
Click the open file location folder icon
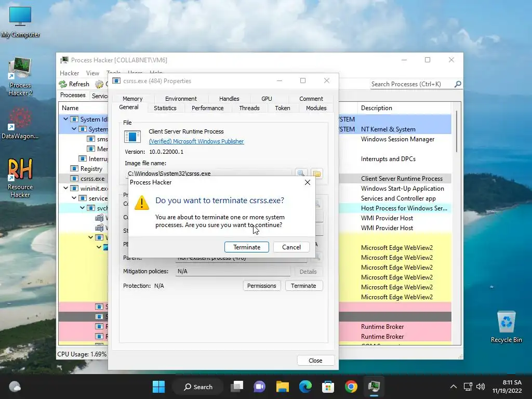[x=317, y=173]
